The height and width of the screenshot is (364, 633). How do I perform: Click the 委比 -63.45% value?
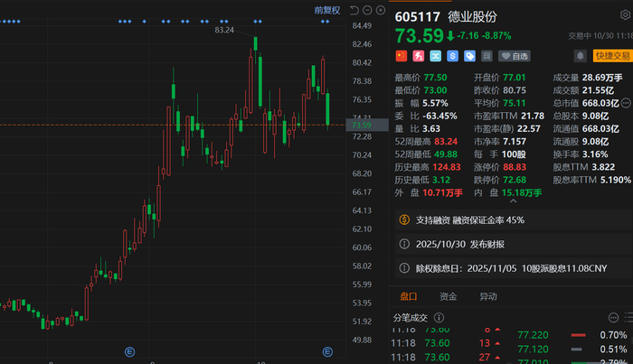coord(439,117)
